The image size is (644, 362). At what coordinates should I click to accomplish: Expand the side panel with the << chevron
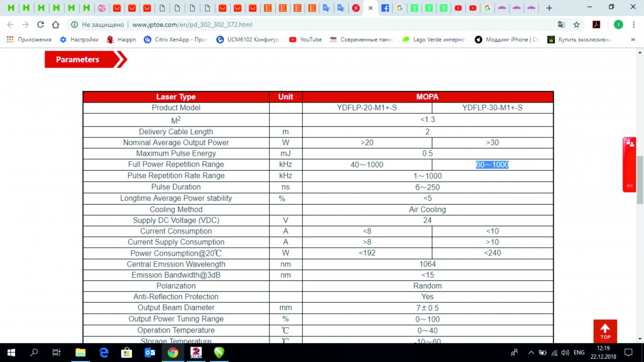tap(630, 185)
